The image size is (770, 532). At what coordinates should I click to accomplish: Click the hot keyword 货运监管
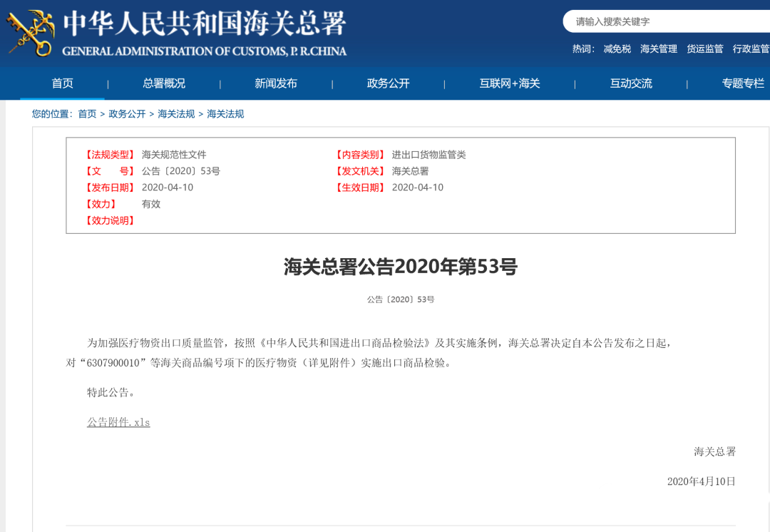pos(704,48)
